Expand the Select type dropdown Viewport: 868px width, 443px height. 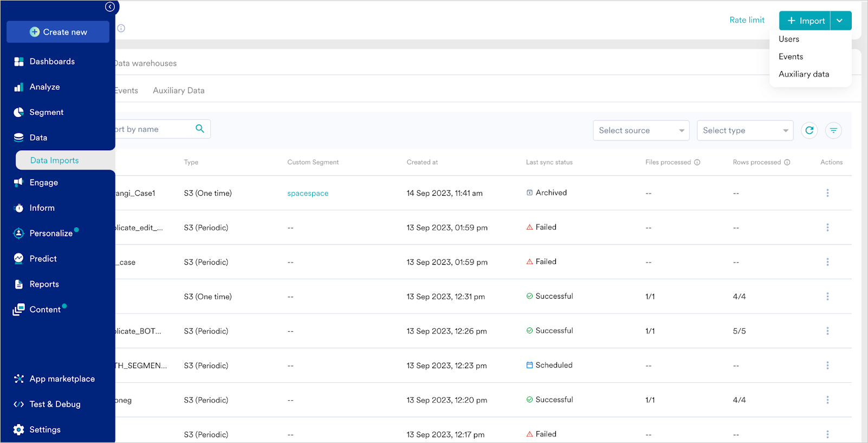[x=744, y=131]
